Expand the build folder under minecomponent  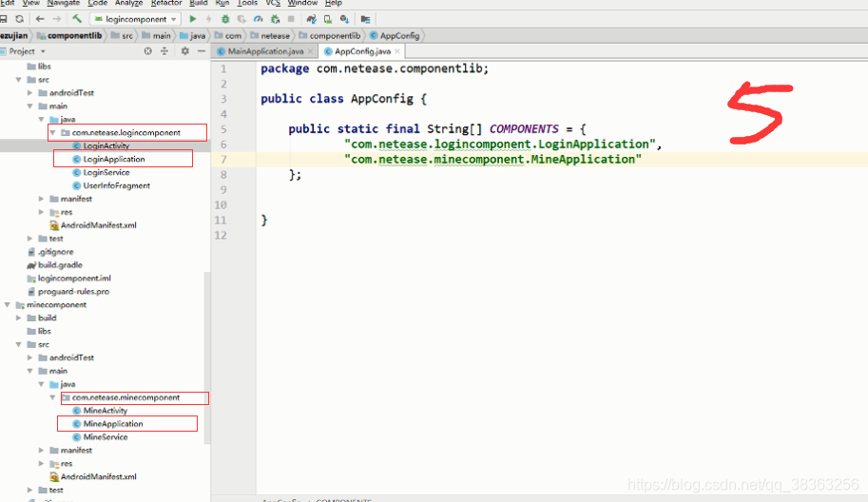[19, 318]
